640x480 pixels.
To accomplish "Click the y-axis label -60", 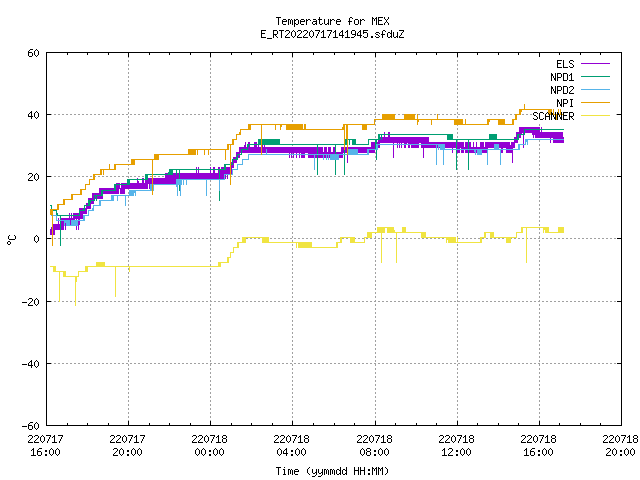I will 31,426.
